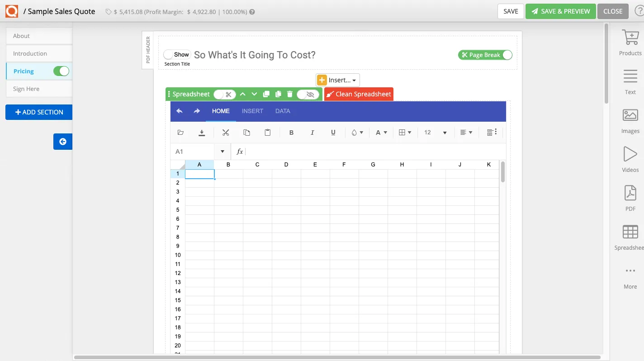Select the underline formatting icon

333,132
